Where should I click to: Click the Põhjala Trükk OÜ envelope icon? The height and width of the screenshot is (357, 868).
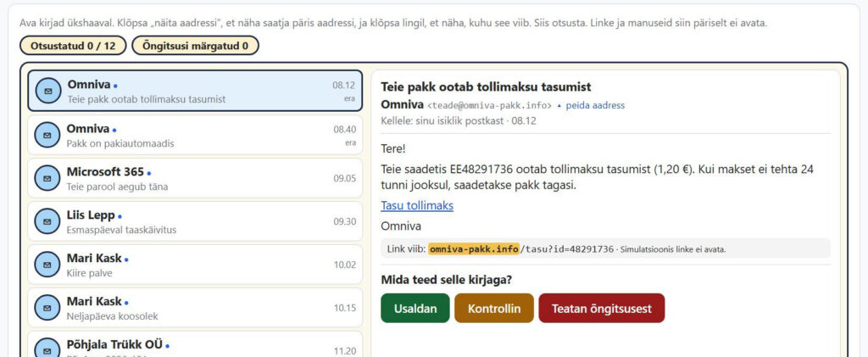pos(47,349)
